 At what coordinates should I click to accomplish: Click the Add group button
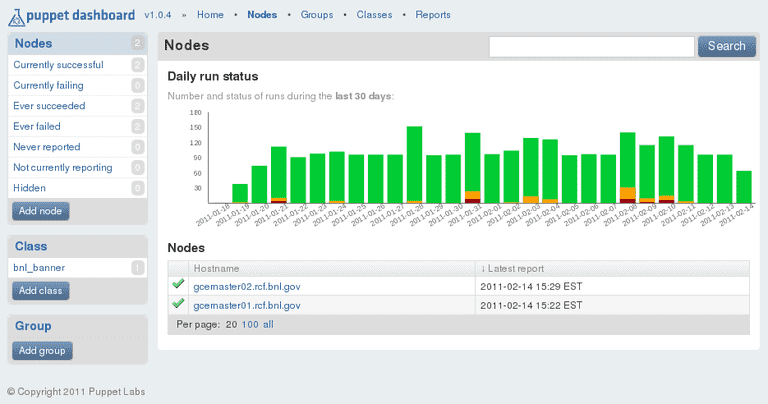(x=42, y=351)
